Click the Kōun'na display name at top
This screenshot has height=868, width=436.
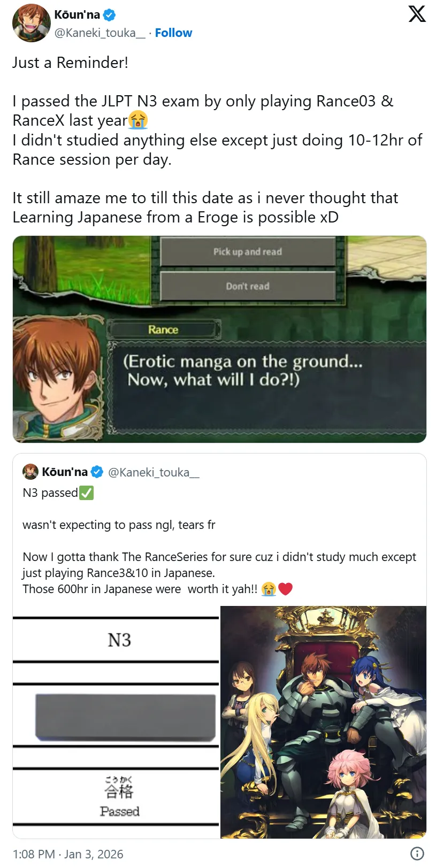pos(77,15)
